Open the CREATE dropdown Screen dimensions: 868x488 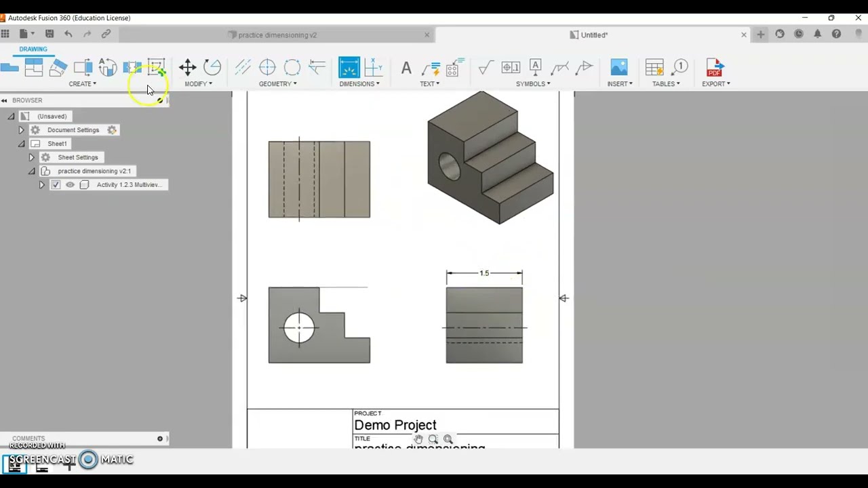83,84
